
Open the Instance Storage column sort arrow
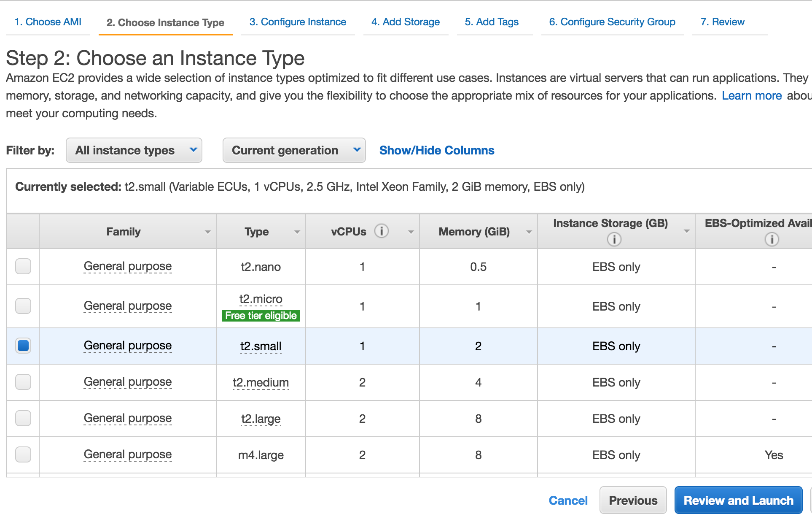tap(686, 231)
